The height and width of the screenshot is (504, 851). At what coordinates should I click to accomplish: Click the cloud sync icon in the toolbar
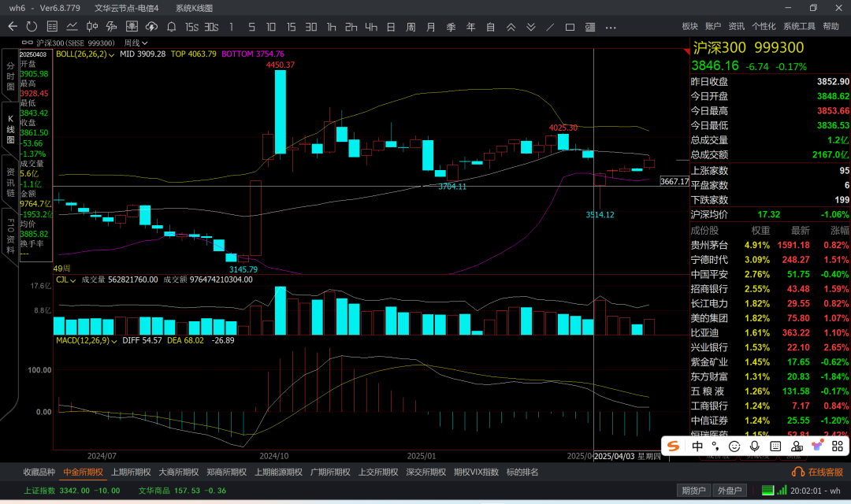(x=151, y=27)
